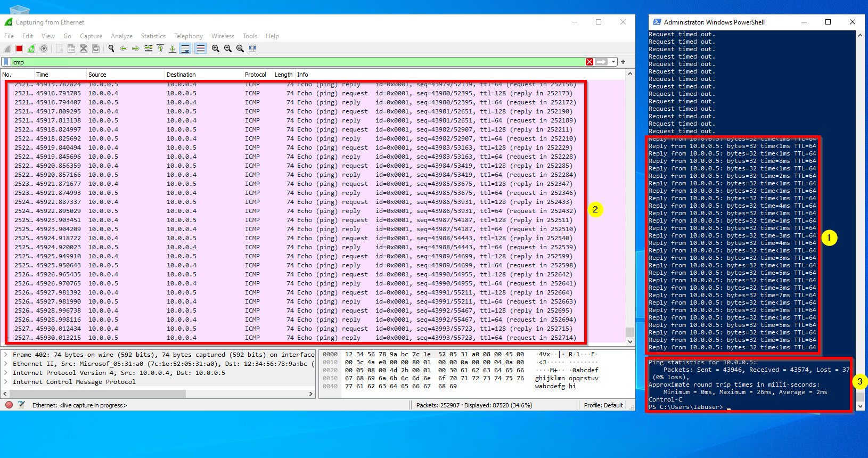
Task: Jump to the last packet
Action: tap(173, 48)
